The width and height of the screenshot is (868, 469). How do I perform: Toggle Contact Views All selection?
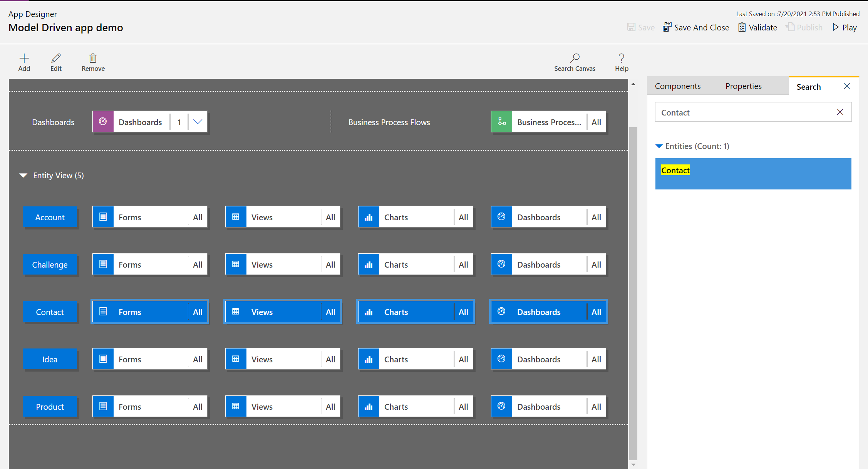point(330,312)
